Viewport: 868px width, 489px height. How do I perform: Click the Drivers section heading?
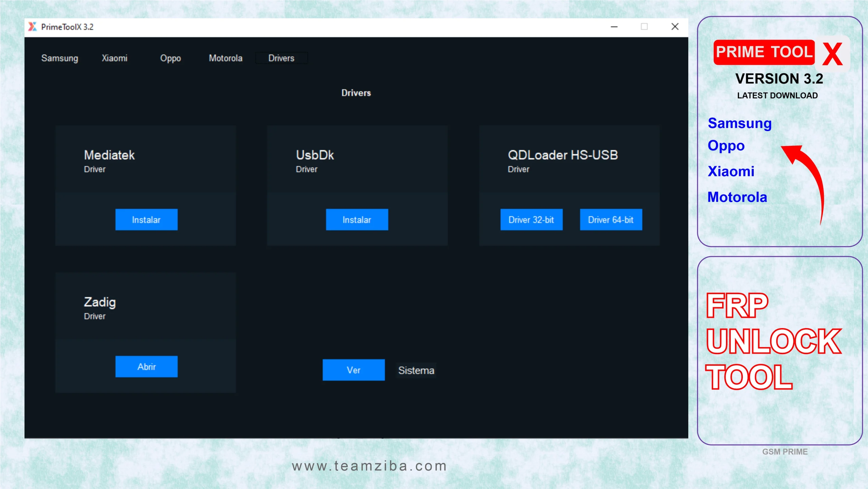(356, 93)
